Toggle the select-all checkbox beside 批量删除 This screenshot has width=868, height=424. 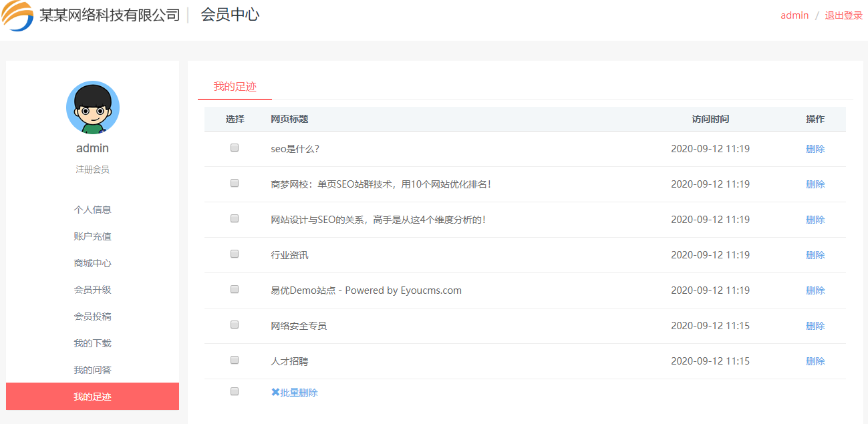(x=235, y=391)
